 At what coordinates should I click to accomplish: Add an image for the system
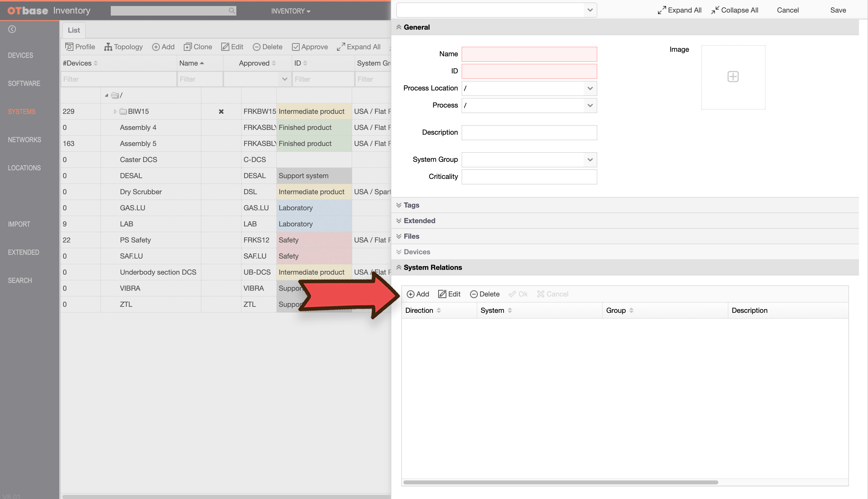coord(733,77)
